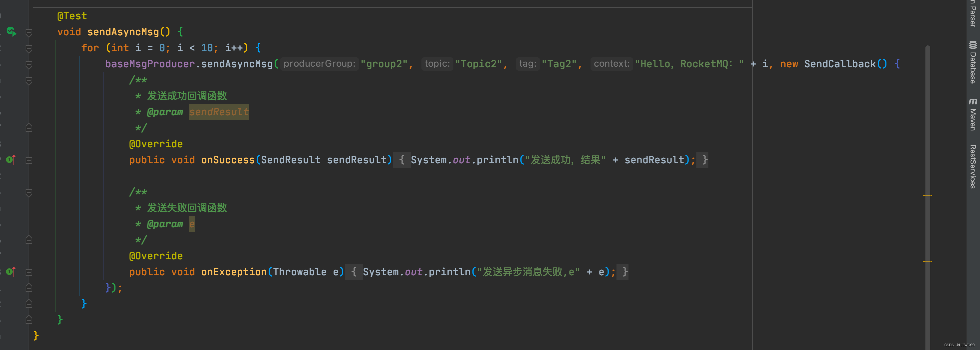Click the "Topic2" string literal
980x350 pixels.
(x=479, y=64)
